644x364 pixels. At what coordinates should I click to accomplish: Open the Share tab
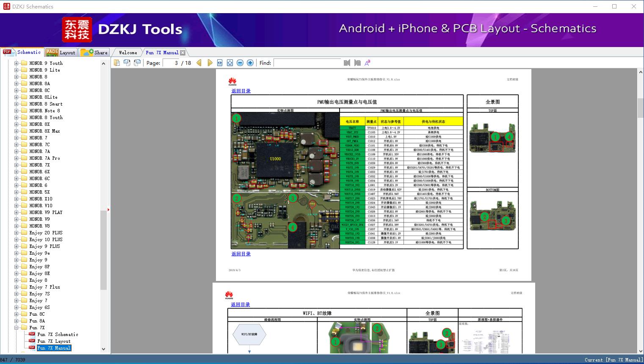coord(94,53)
